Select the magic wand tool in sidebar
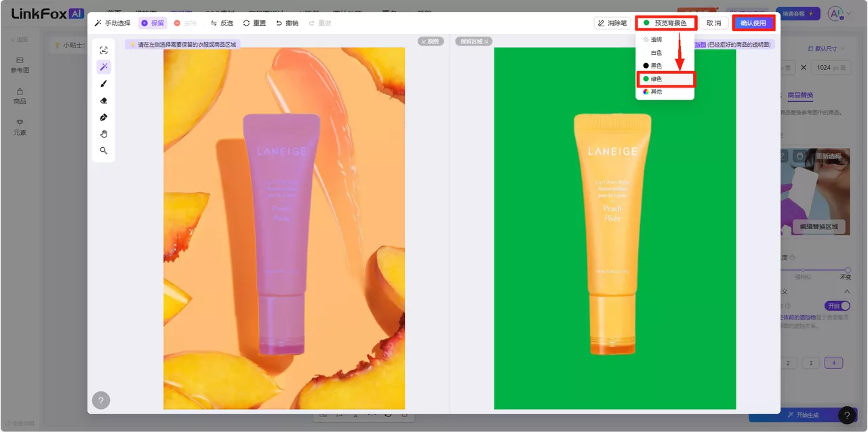The width and height of the screenshot is (868, 432). tap(104, 66)
